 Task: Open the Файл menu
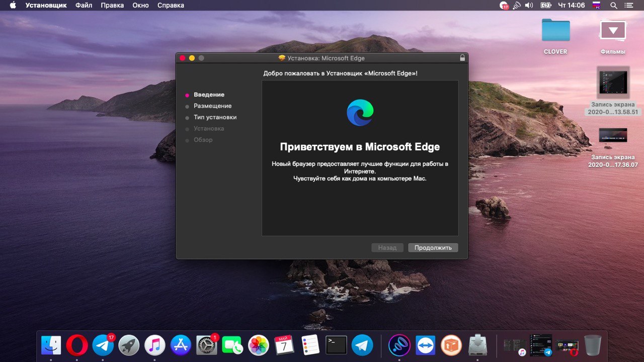coord(84,6)
